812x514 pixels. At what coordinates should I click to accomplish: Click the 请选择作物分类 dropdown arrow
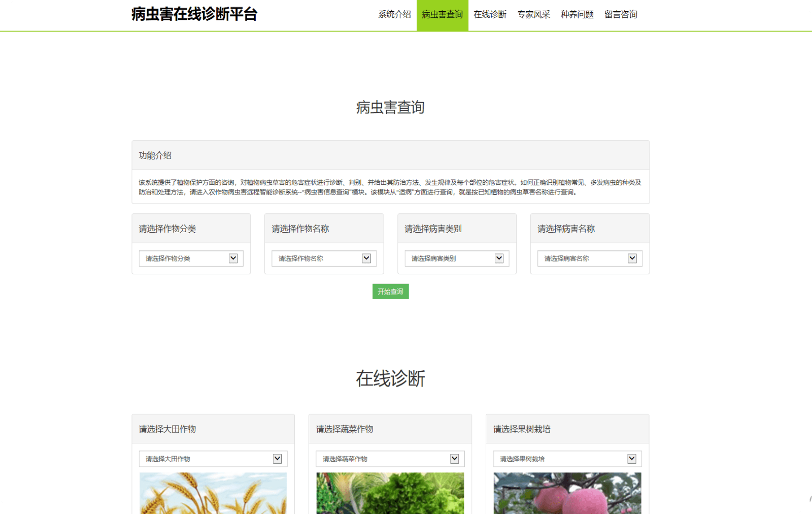[x=233, y=258]
